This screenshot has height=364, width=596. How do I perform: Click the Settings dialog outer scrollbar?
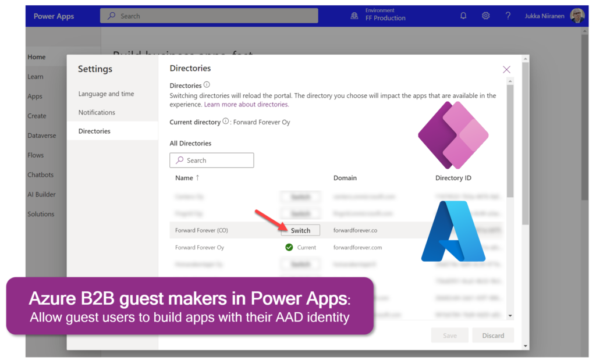pos(526,144)
